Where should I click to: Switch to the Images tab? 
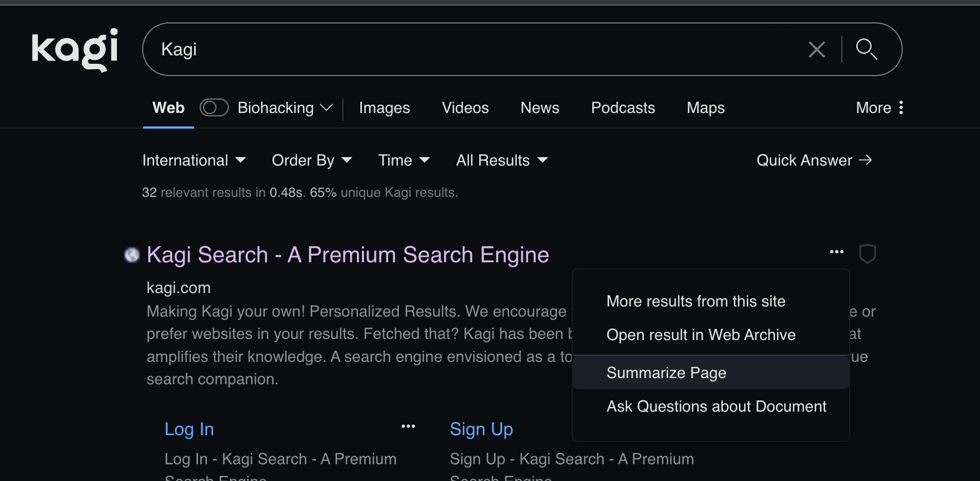[x=384, y=107]
